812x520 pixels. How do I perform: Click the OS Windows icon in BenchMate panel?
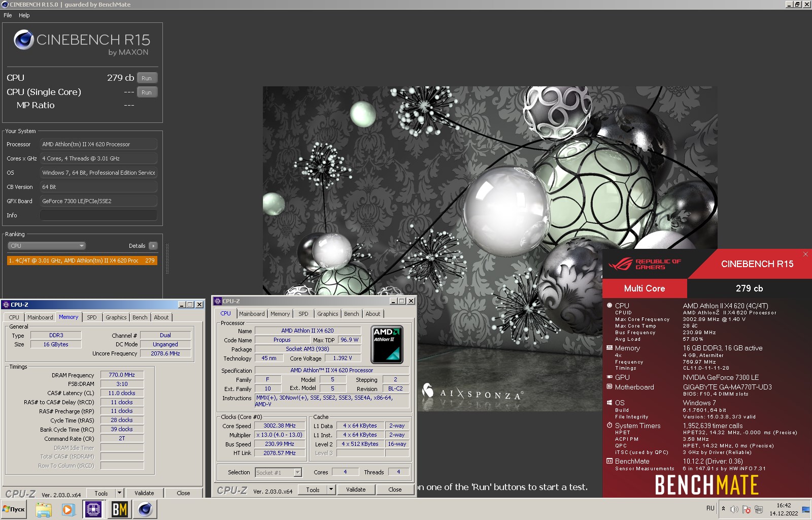coord(610,403)
